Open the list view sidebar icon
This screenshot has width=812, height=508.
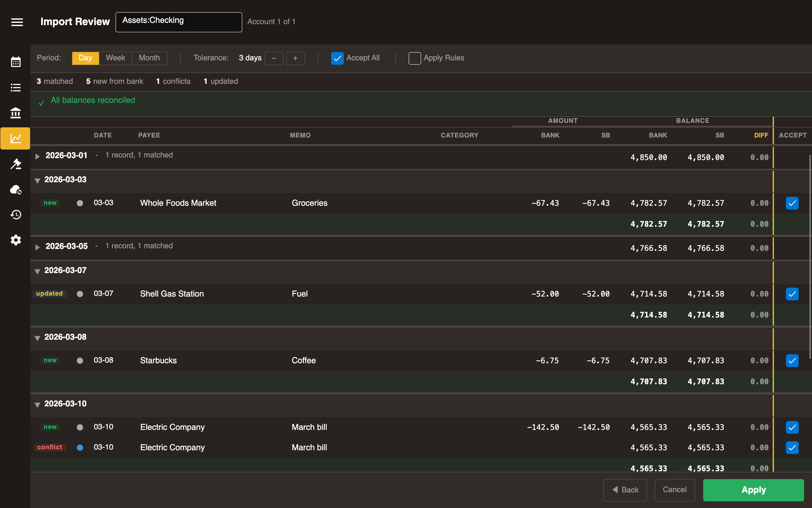(16, 87)
